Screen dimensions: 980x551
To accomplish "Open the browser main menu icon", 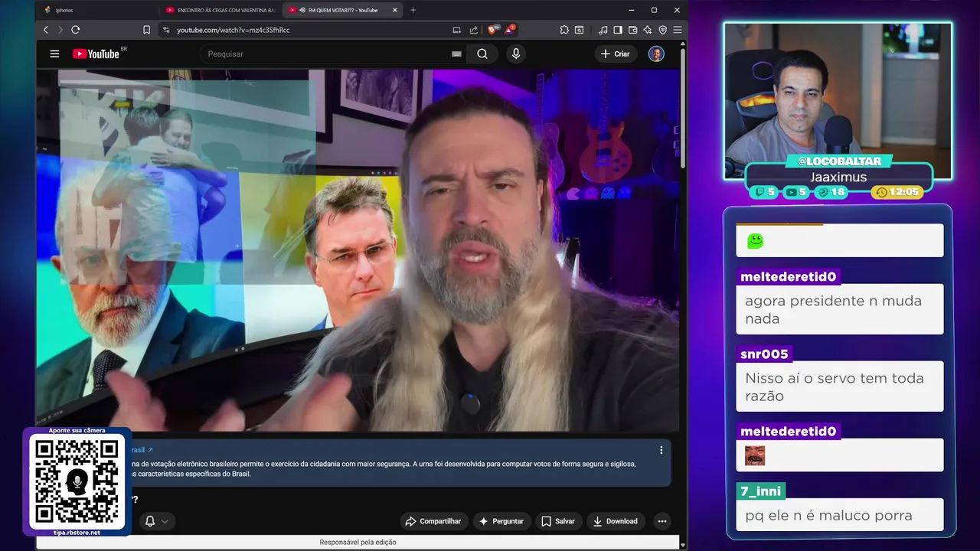I will tap(677, 30).
